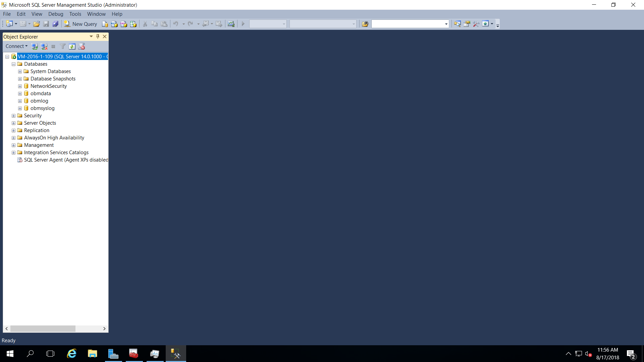Click the Policy Health State icon
This screenshot has height=362, width=644.
pos(82,46)
